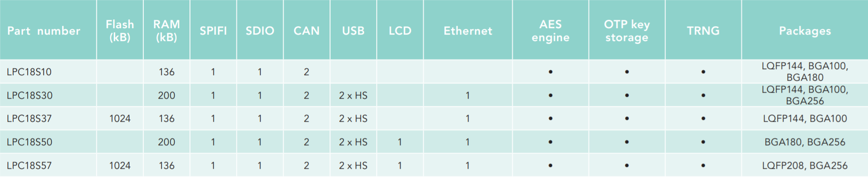Click the Part number column header

[44, 31]
